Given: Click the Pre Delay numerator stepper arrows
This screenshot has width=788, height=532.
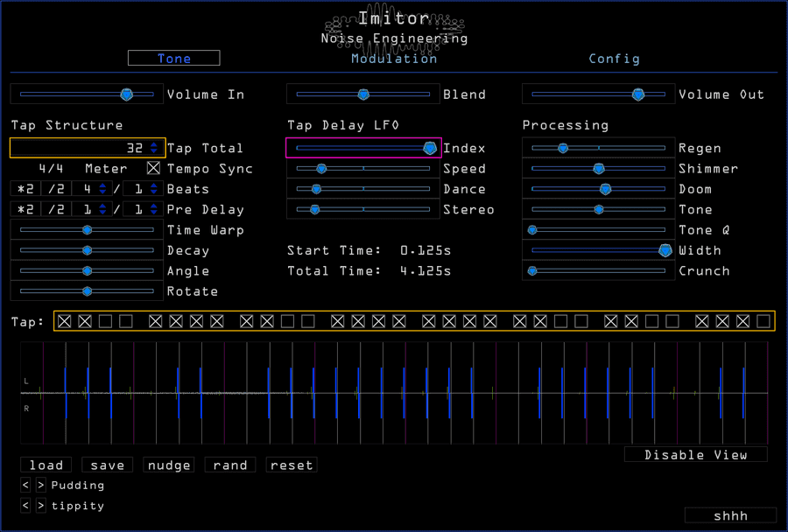Looking at the screenshot, I should [x=102, y=209].
